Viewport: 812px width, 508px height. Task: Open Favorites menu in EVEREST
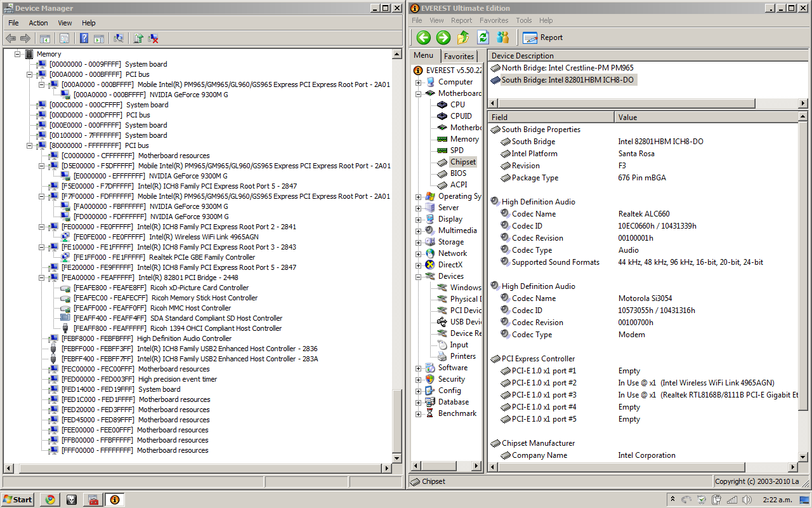click(494, 20)
